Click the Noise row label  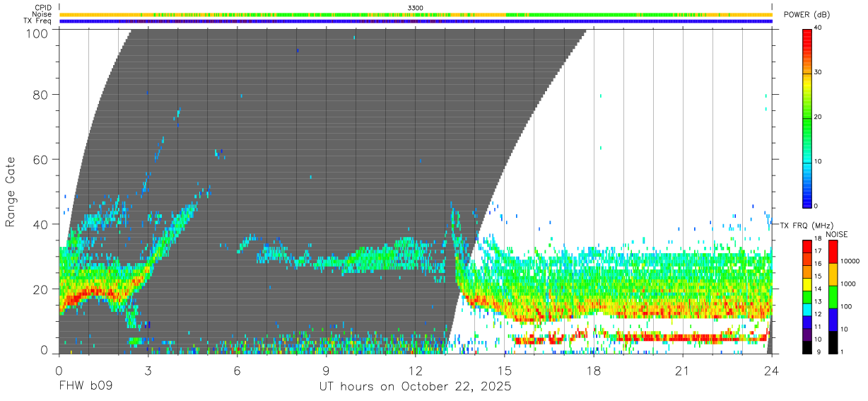click(x=42, y=14)
